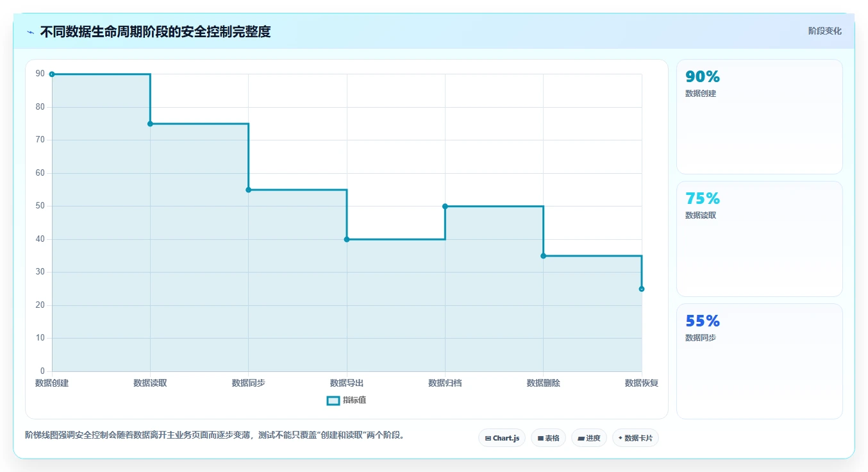Click the Chart.js tag
868x472 pixels.
[x=502, y=438]
